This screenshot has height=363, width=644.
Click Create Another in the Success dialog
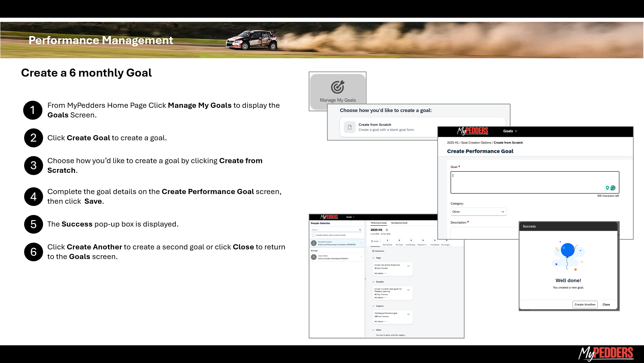pyautogui.click(x=585, y=304)
